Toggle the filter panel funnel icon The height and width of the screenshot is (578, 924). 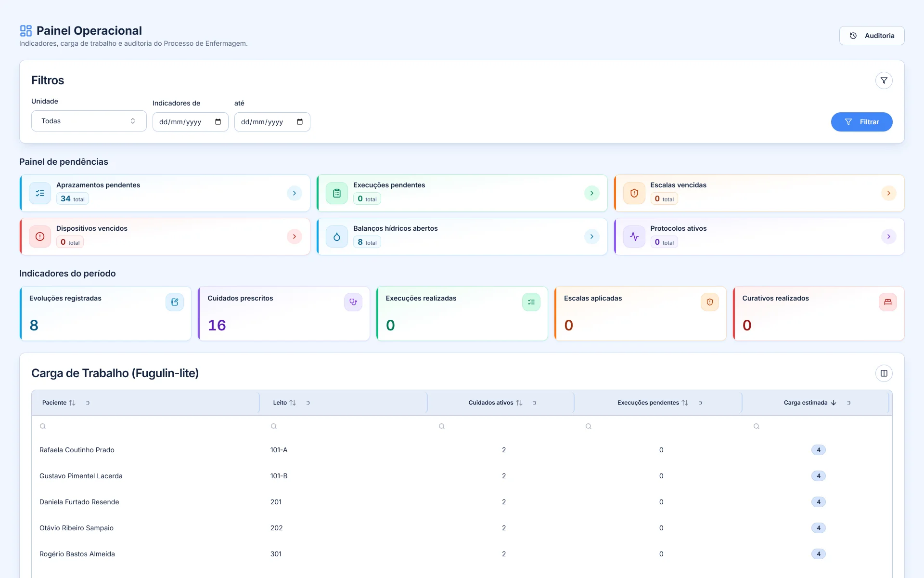[884, 80]
